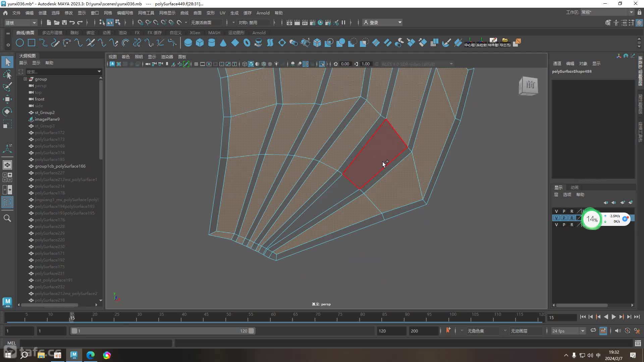The image size is (644, 362).
Task: Create a NURBS cylinder from the shelf
Action: point(212,43)
